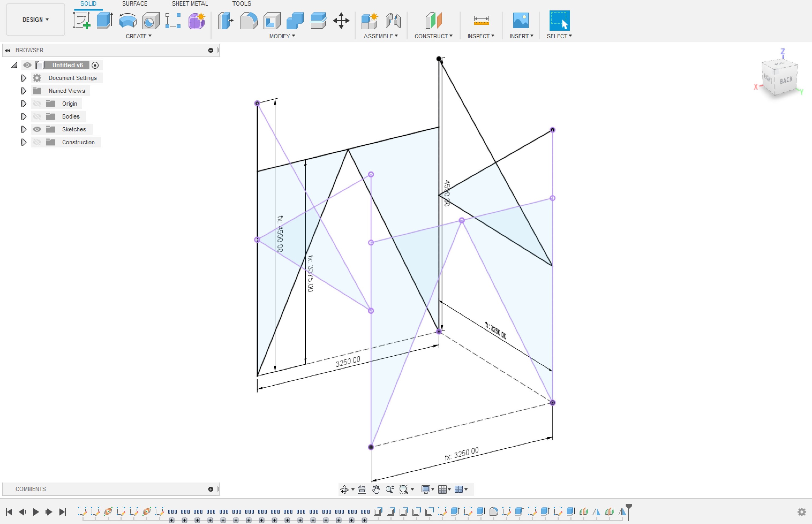Image resolution: width=812 pixels, height=524 pixels.
Task: Click the Create Sketch tool icon
Action: coord(82,20)
